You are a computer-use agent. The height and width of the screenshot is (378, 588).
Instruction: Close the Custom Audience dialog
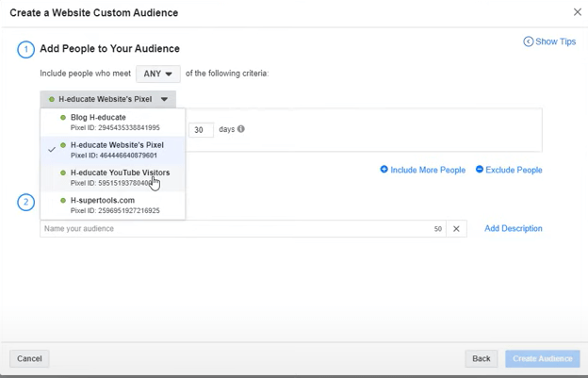click(x=578, y=12)
